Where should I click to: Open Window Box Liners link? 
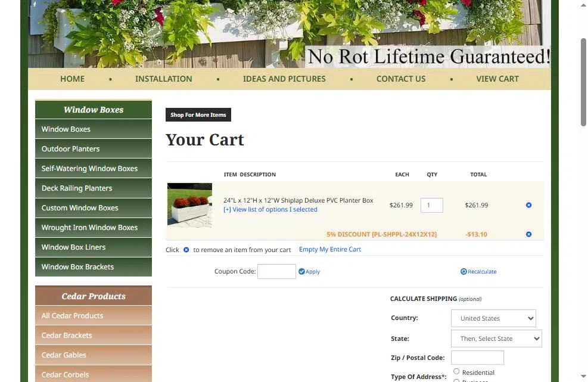tap(94, 247)
